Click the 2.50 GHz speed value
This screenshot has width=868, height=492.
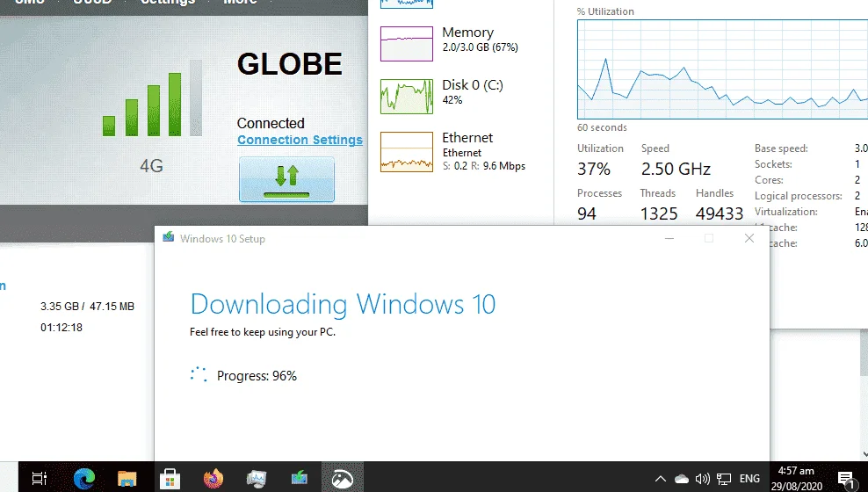tap(676, 169)
